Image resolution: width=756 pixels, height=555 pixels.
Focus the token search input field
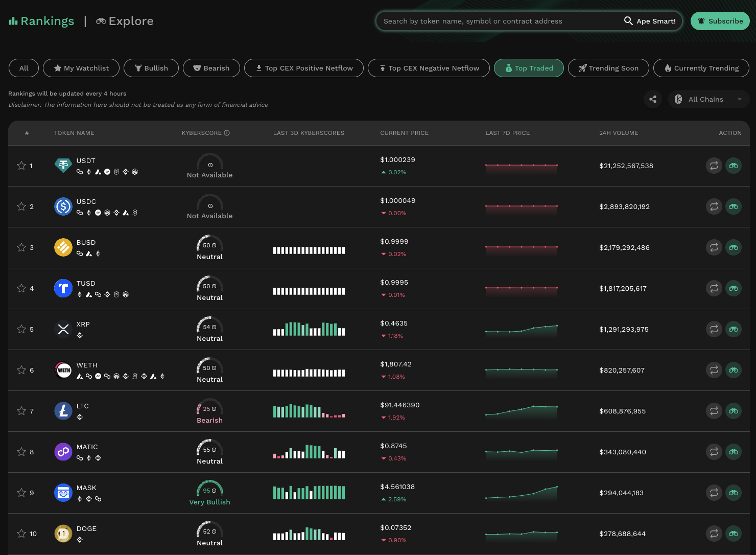[498, 21]
